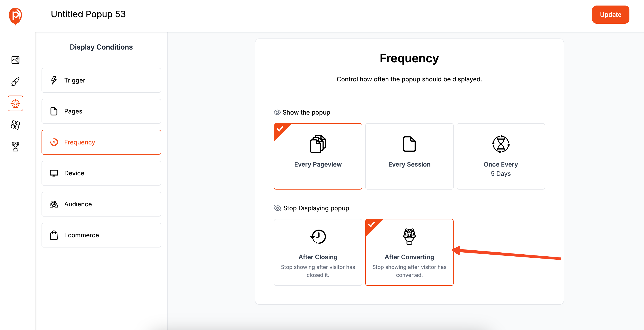This screenshot has height=330, width=644.
Task: Click the people icon beside Audience
Action: point(54,204)
